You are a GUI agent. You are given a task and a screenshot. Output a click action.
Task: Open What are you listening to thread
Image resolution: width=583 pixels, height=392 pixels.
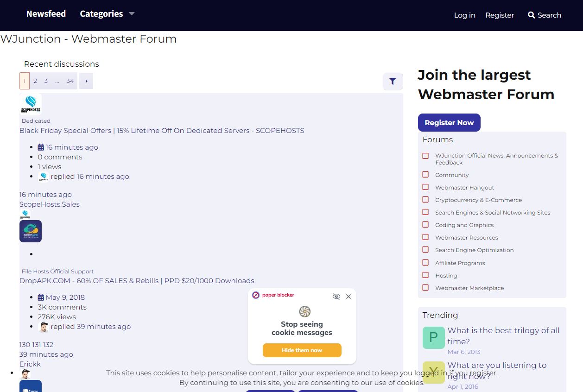tap(497, 371)
